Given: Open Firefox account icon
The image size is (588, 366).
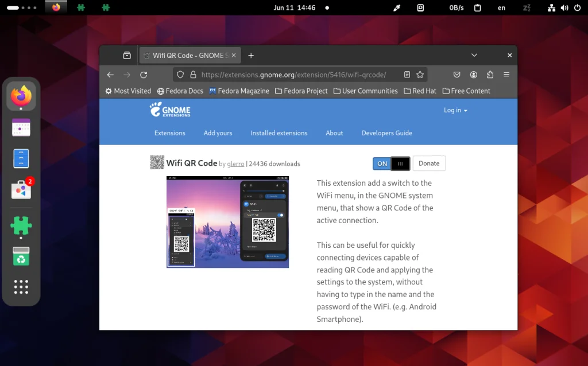Looking at the screenshot, I should [x=474, y=75].
